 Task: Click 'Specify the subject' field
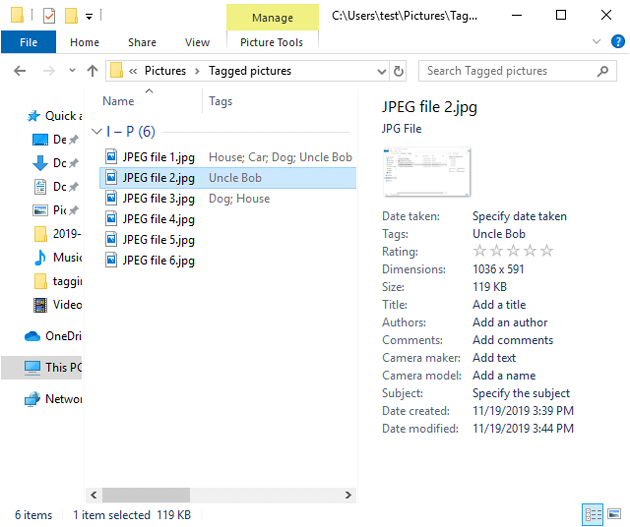coord(521,393)
